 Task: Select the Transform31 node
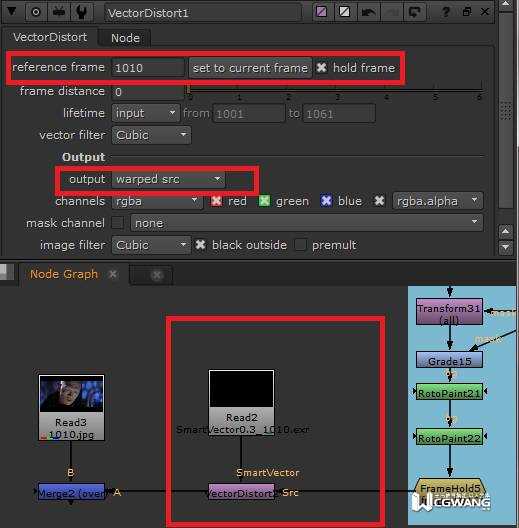(449, 312)
